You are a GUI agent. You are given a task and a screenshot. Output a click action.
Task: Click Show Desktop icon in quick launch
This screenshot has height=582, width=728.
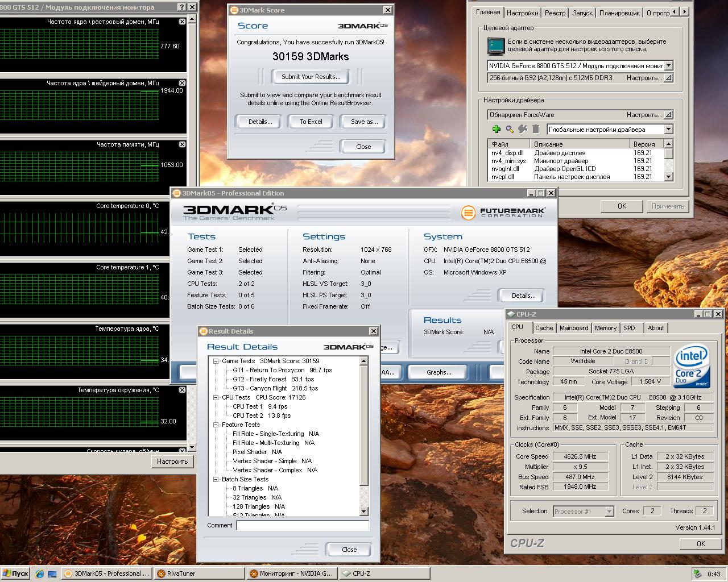coord(52,573)
